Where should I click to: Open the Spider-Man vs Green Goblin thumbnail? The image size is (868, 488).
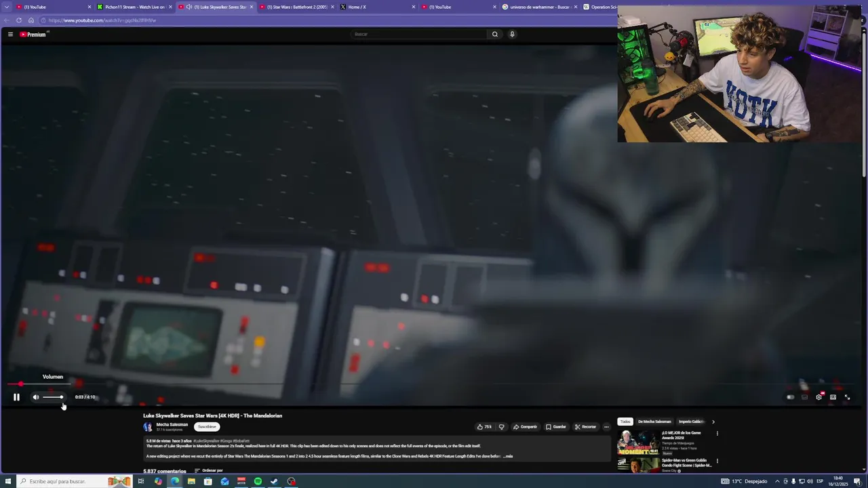[638, 465]
